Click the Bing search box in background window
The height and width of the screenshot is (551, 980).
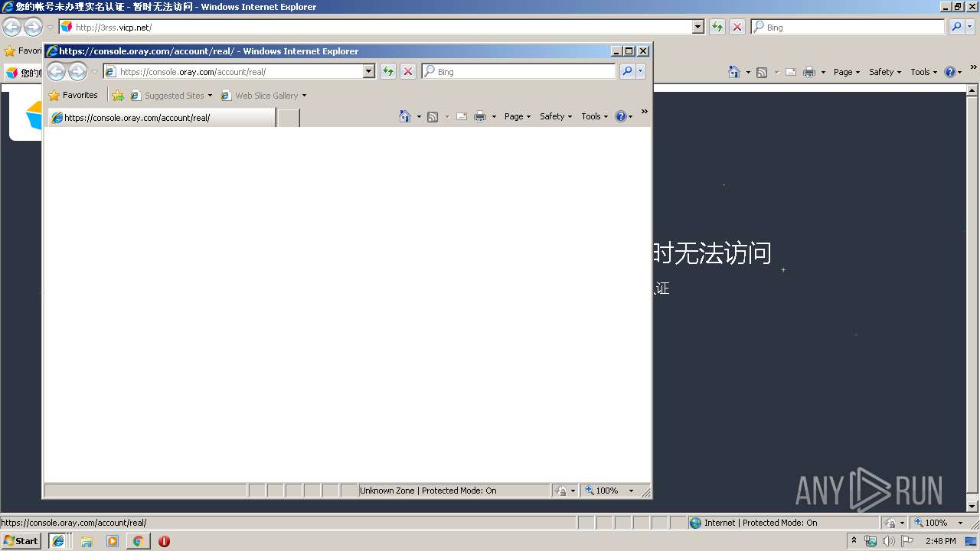click(x=848, y=27)
